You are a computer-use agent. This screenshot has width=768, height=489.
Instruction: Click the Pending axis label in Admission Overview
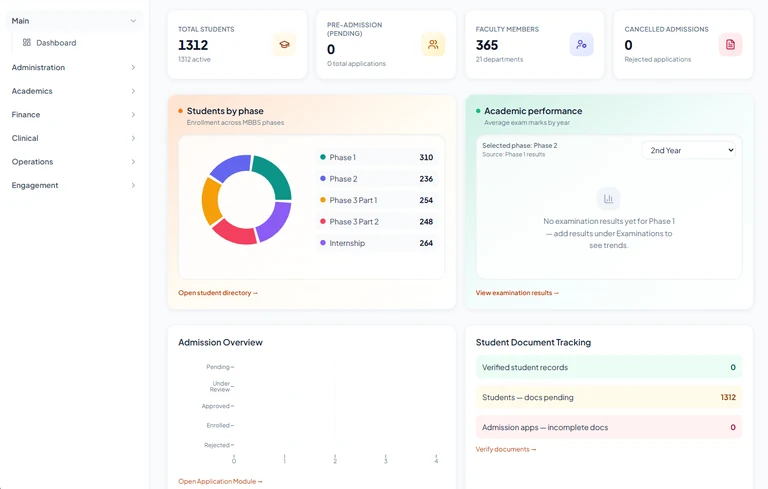[x=218, y=367]
